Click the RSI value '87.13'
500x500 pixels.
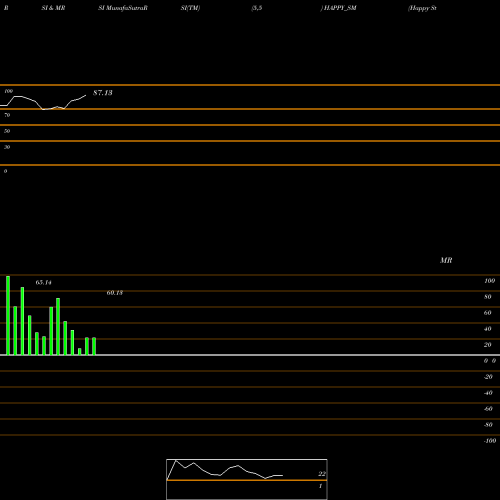tap(103, 93)
